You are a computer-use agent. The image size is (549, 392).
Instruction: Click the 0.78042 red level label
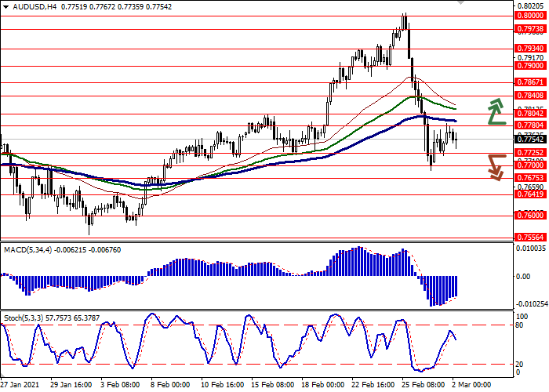[x=530, y=113]
